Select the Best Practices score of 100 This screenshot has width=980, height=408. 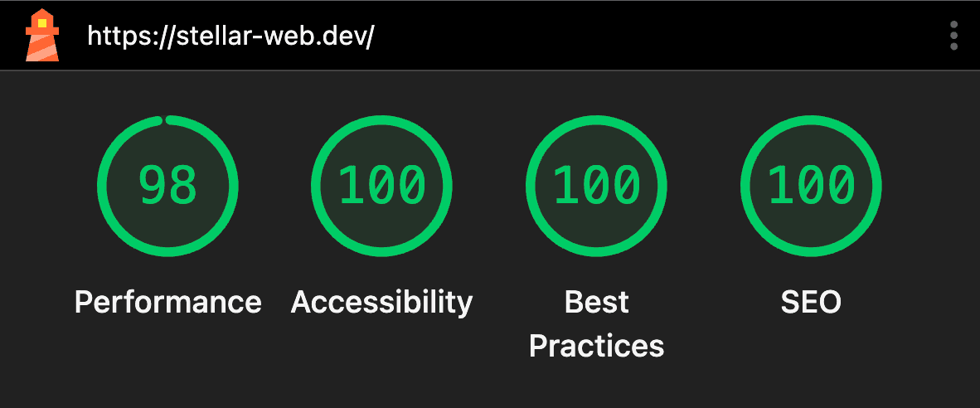597,186
